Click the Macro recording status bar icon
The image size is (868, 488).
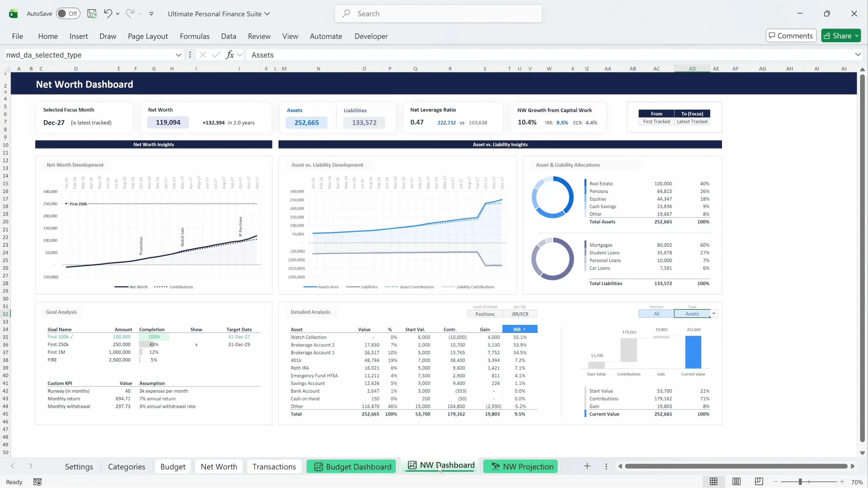point(37,482)
